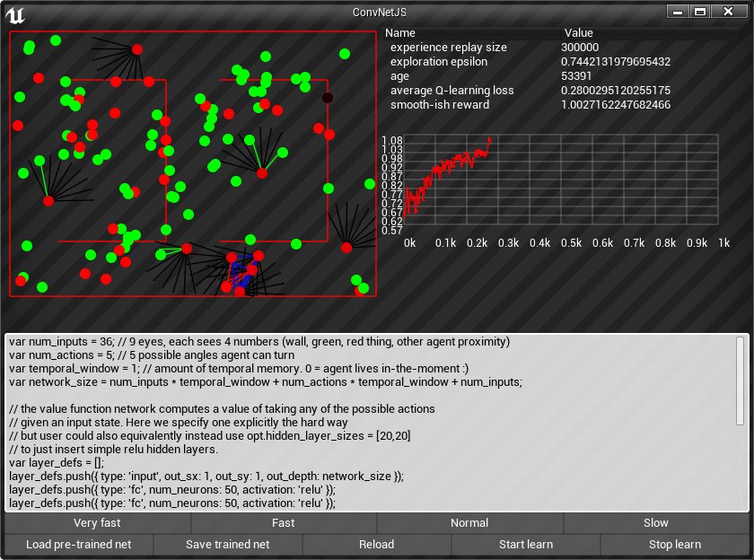Click the 0.5k label on graph axis
The height and width of the screenshot is (560, 754).
click(571, 243)
